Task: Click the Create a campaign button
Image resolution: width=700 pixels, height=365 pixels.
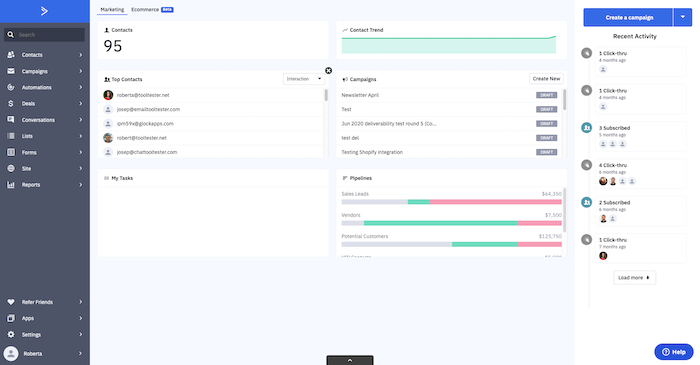Action: pyautogui.click(x=628, y=17)
